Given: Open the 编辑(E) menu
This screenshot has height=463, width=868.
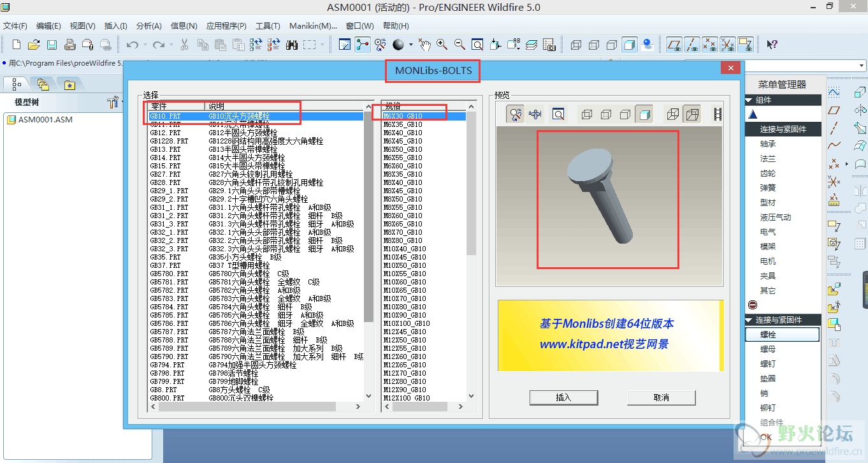Looking at the screenshot, I should pyautogui.click(x=48, y=26).
